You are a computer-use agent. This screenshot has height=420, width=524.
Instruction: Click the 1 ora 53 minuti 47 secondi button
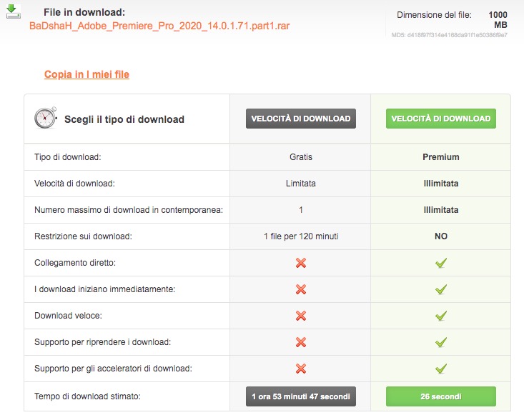pos(300,396)
